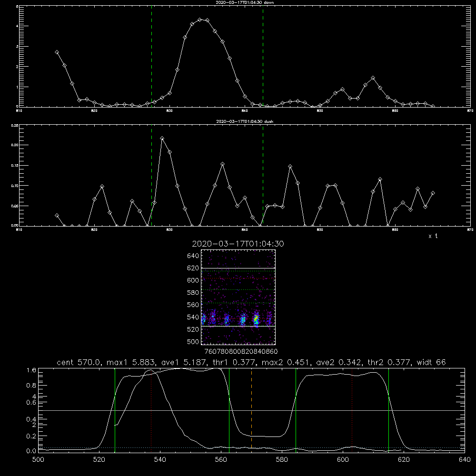Click the left green dashed line in the dusk plot
Screen dimensions: 476x476
click(151, 175)
